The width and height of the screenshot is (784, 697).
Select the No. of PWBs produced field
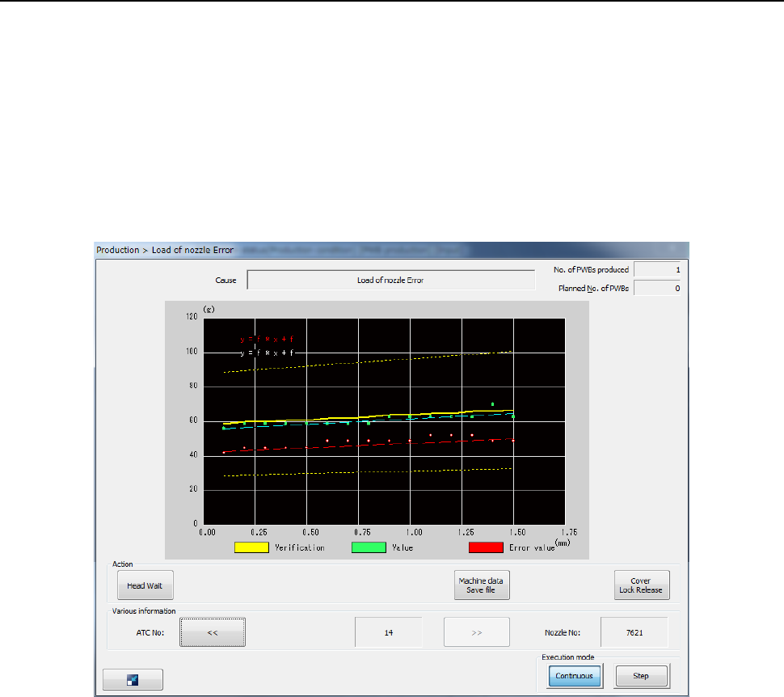pos(657,269)
